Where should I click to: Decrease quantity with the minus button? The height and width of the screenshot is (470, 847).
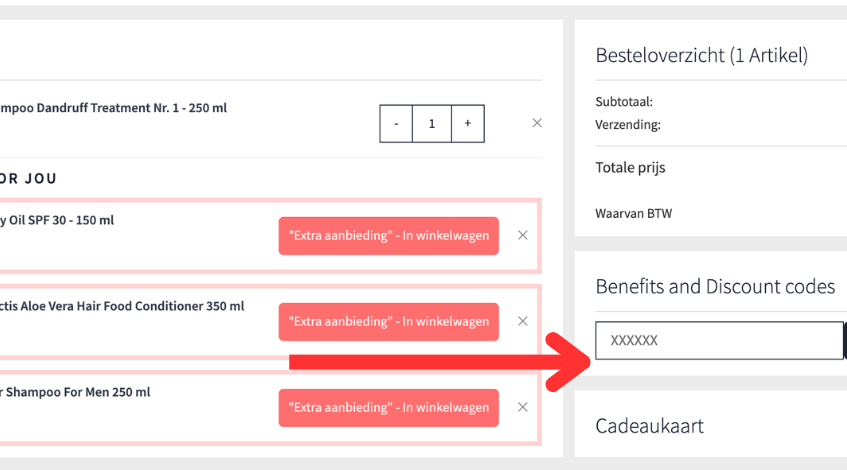397,124
